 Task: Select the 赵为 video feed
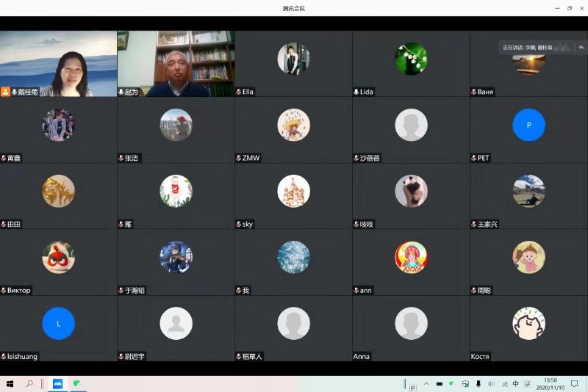coord(176,63)
